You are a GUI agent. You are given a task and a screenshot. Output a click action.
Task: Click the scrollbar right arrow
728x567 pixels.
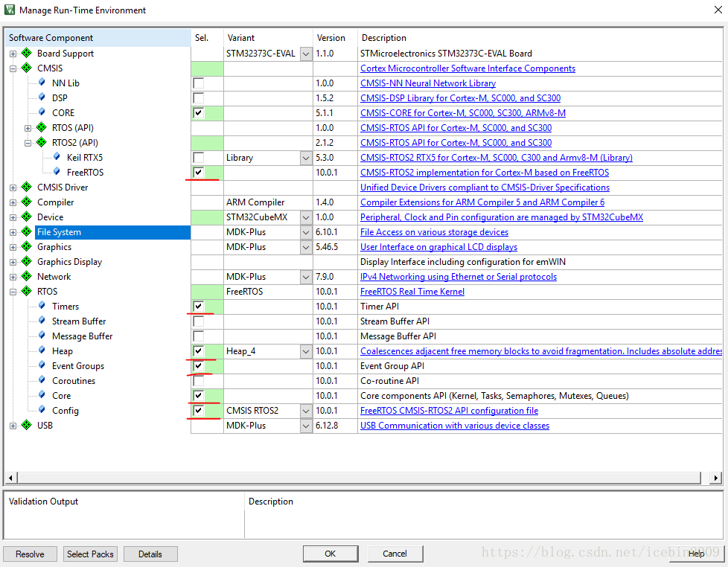(716, 478)
